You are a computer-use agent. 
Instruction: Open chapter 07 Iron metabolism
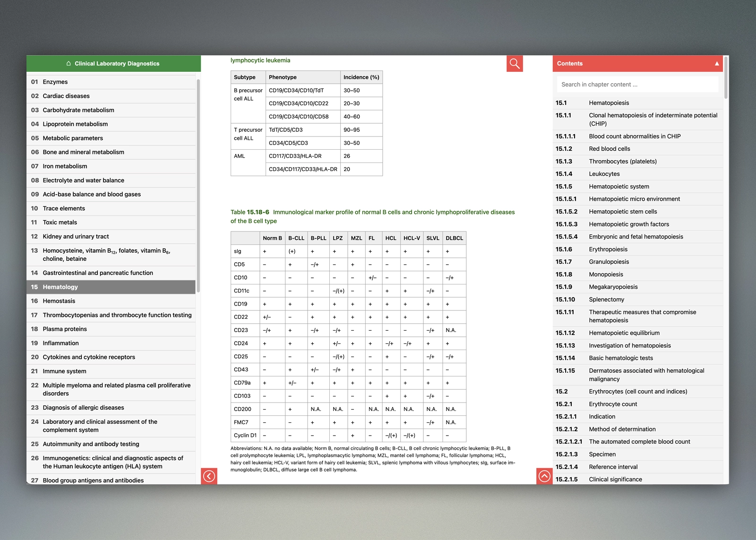(65, 166)
